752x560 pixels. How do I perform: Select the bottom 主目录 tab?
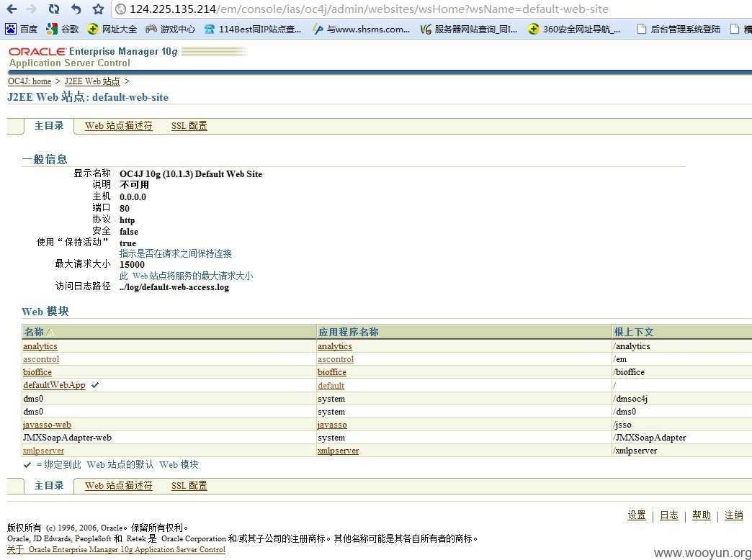point(49,485)
